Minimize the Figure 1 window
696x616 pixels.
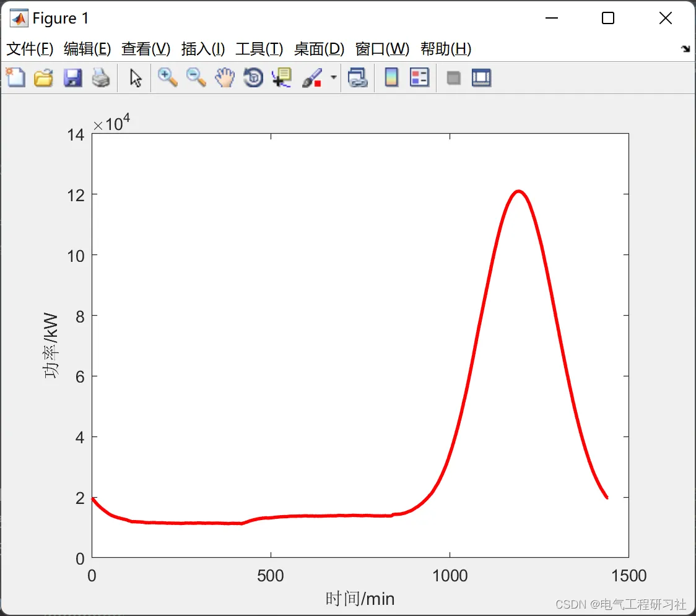coord(551,18)
